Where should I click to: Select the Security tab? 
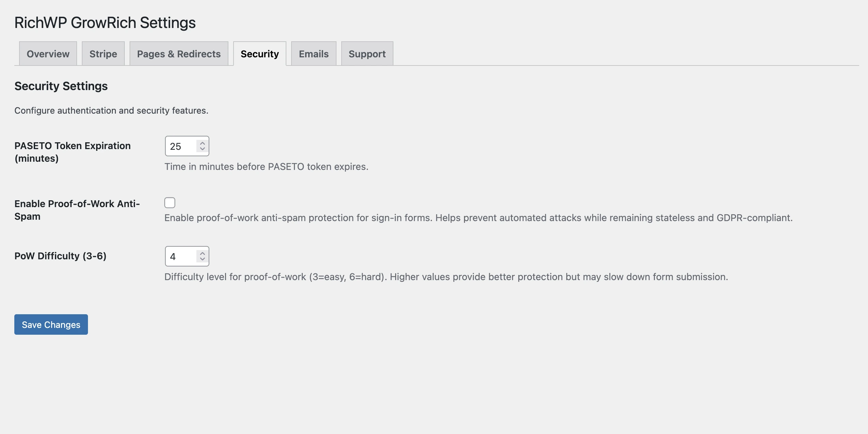[x=259, y=54]
